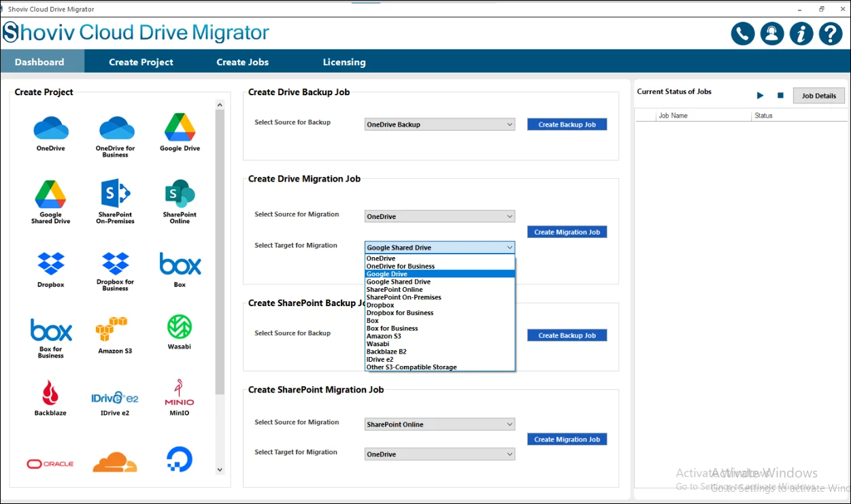Open the Cloudflare cloud icon

tap(116, 461)
